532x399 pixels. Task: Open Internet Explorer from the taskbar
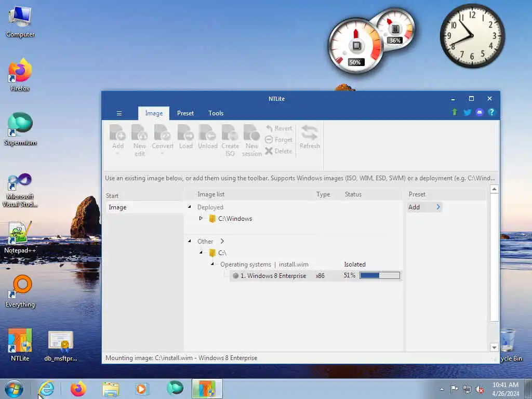click(46, 389)
